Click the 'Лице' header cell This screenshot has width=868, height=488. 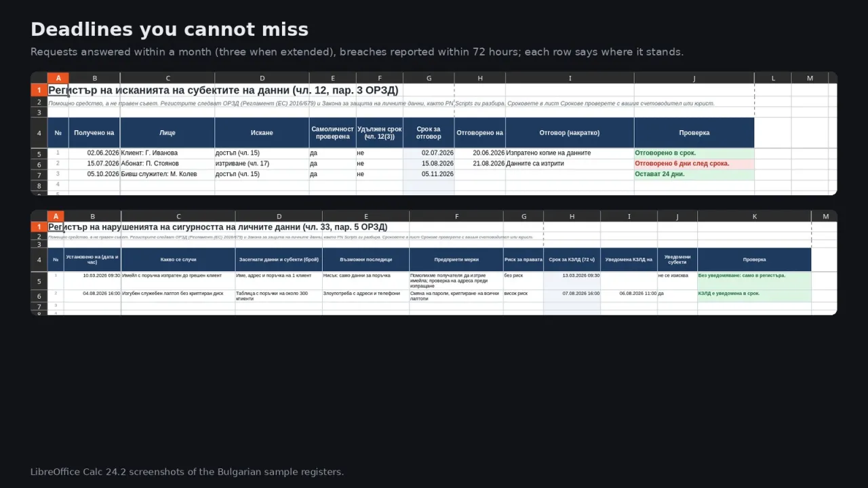tap(167, 133)
